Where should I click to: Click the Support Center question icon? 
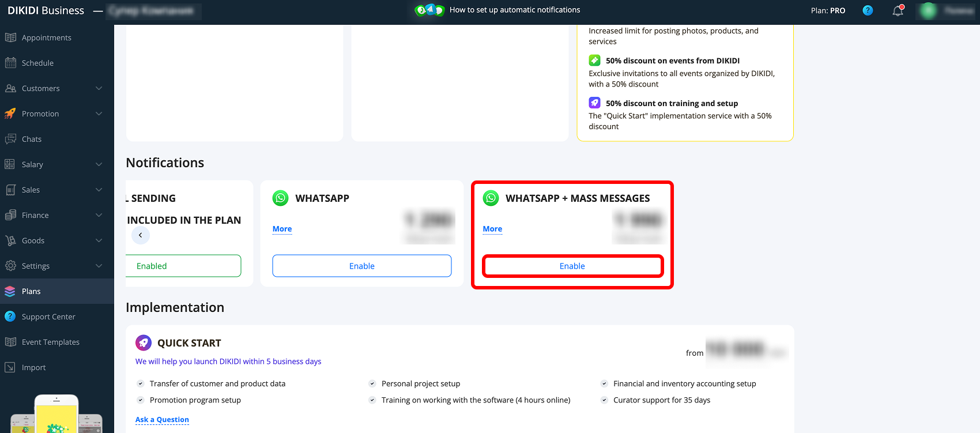coord(10,317)
